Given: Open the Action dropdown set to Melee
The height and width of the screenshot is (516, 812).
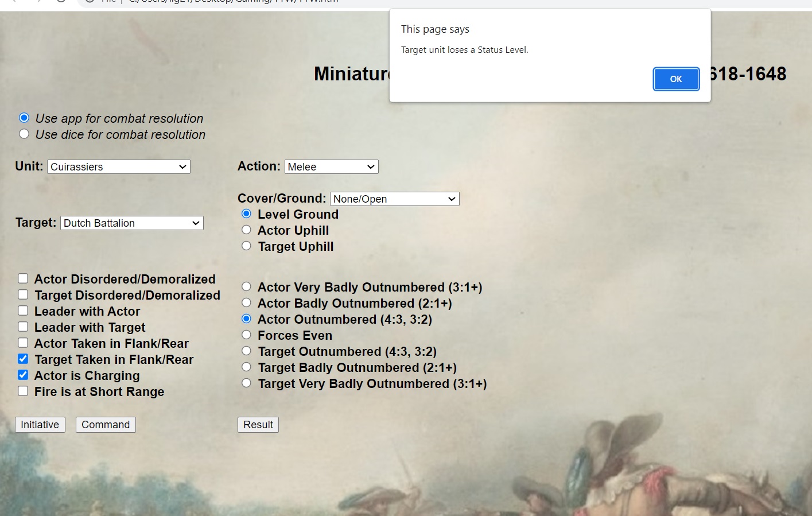Looking at the screenshot, I should (x=331, y=167).
